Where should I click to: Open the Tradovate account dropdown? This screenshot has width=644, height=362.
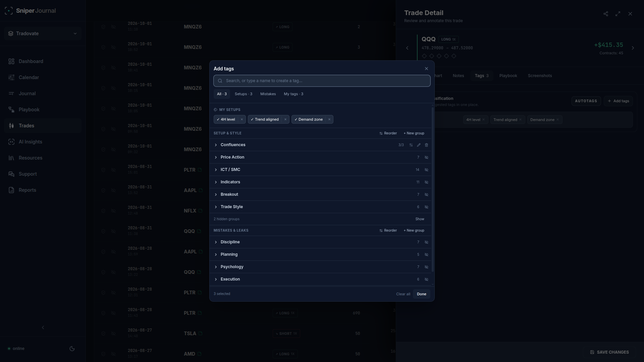pos(43,34)
